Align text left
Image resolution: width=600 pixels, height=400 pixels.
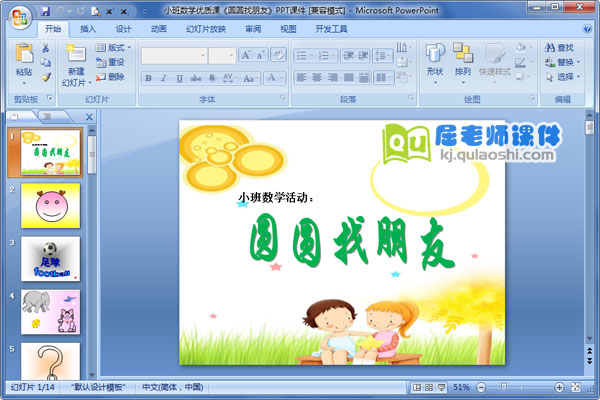point(302,78)
